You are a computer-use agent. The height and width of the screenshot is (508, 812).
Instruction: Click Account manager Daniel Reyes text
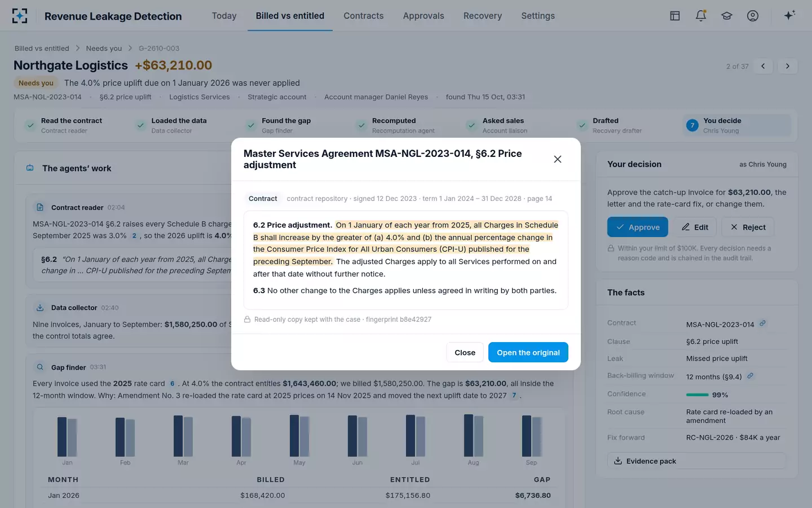[x=376, y=97]
